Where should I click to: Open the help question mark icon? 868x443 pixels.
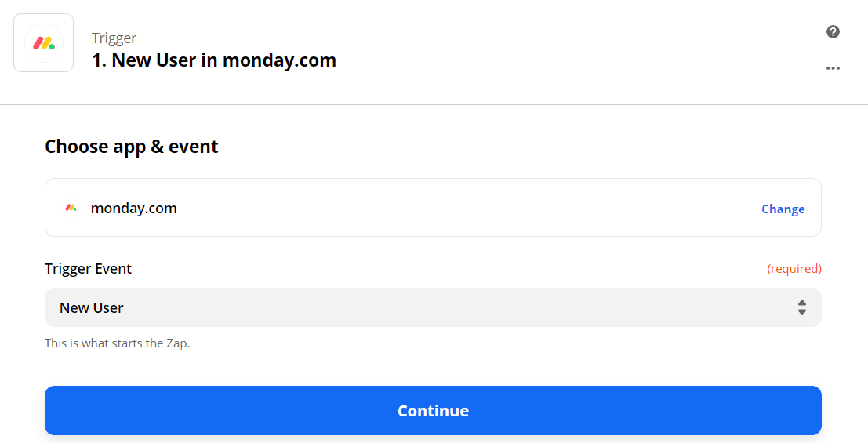(833, 32)
